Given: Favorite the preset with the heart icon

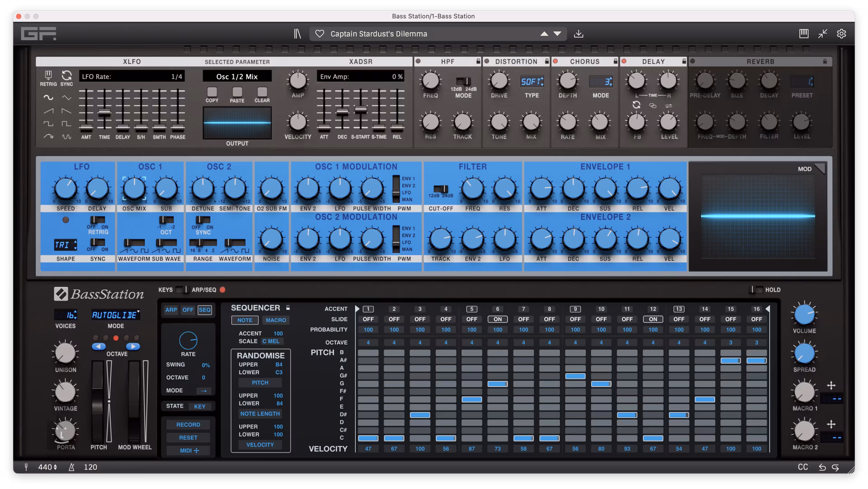Looking at the screenshot, I should pyautogui.click(x=320, y=34).
